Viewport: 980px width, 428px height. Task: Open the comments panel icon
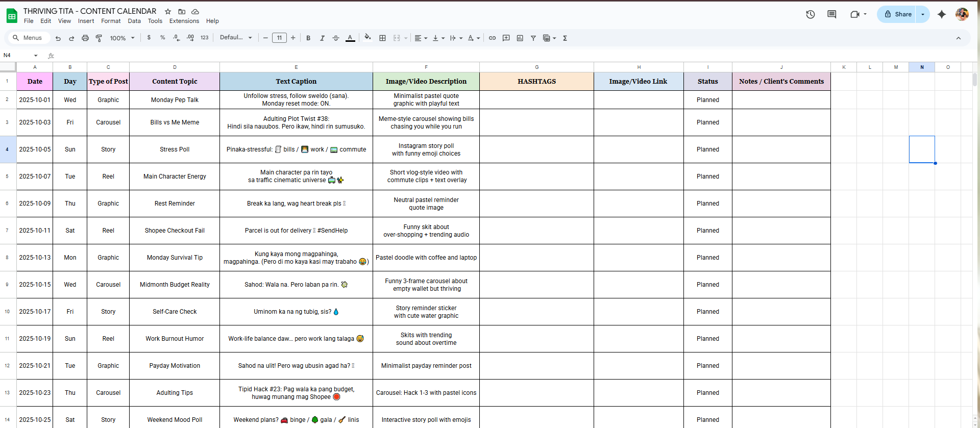(x=831, y=14)
